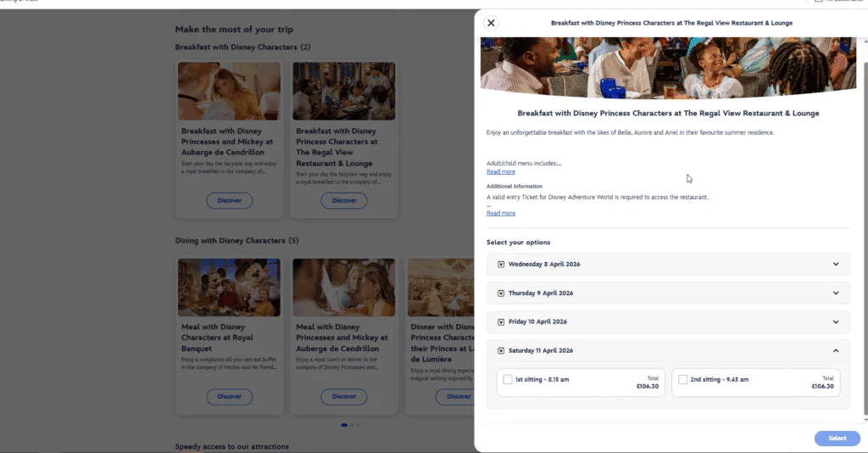Click calendar icon beside Friday 10 April 2026
Image resolution: width=868 pixels, height=453 pixels.
click(x=501, y=322)
